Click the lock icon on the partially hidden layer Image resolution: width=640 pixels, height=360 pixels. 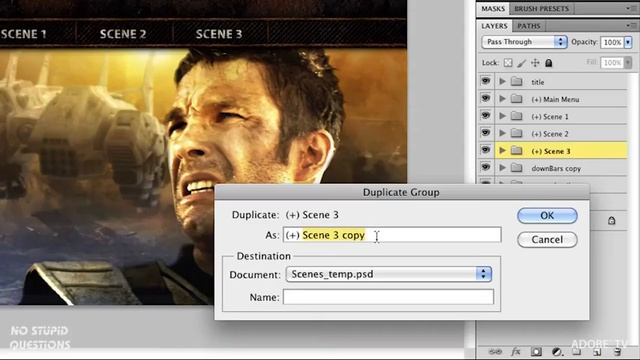pos(611,220)
